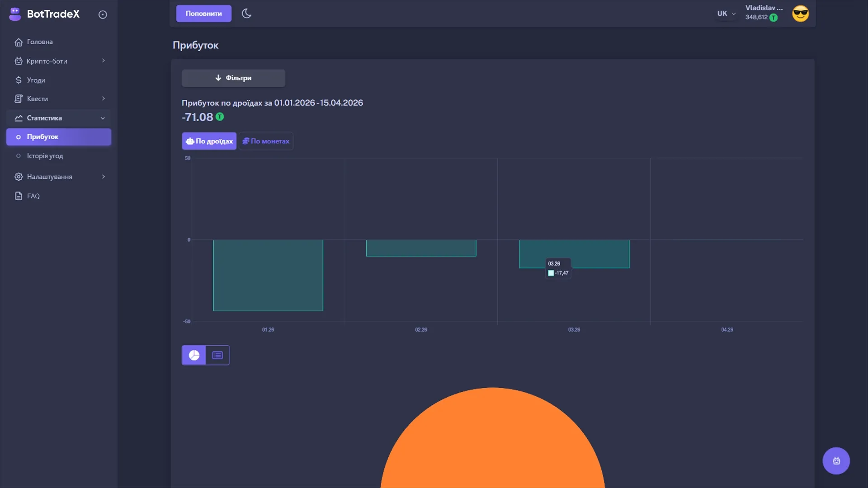Toggle dark mode with the moon icon
This screenshot has height=488, width=868.
tap(246, 13)
